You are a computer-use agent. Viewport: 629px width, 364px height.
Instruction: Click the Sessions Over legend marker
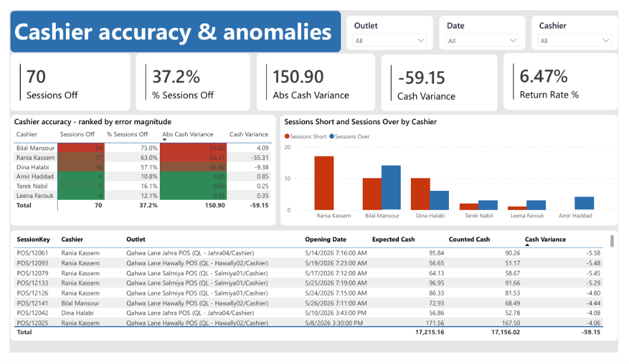coord(332,136)
